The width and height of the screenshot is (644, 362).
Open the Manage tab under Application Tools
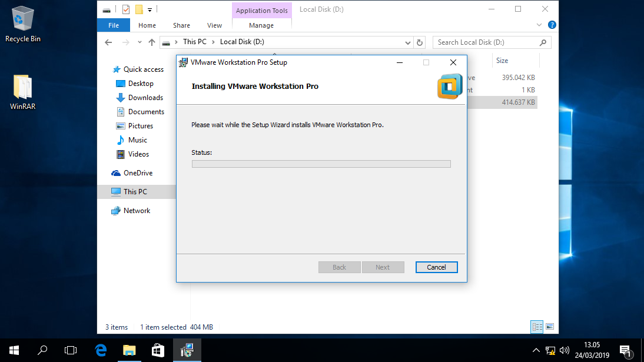[x=261, y=25]
